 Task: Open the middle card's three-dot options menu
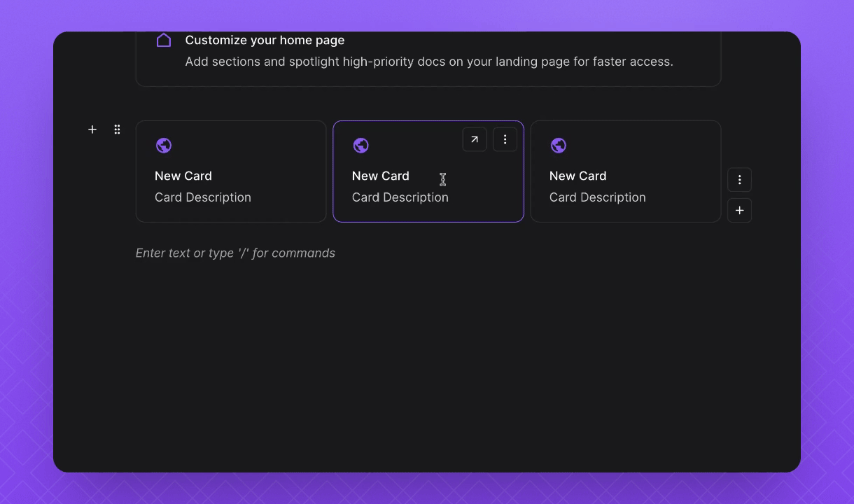click(x=505, y=139)
